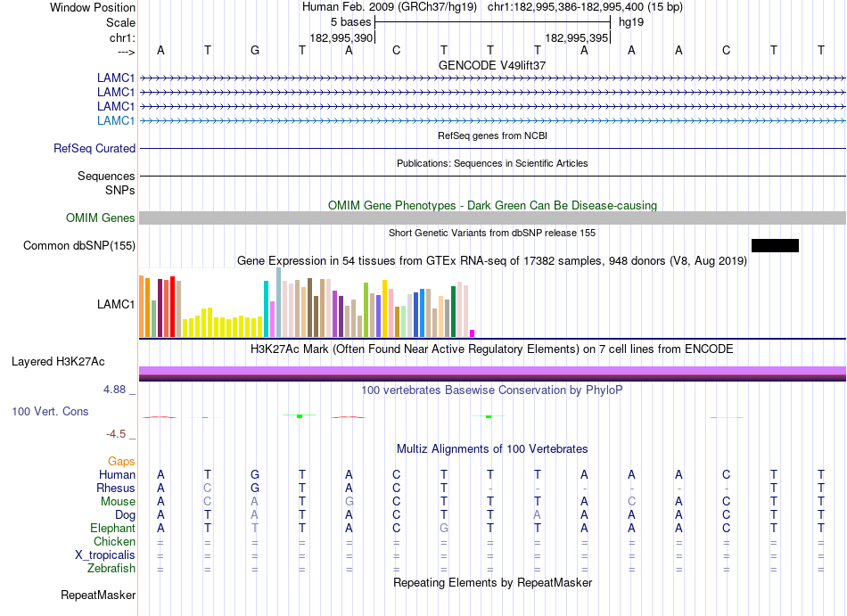
Task: Click the 182,995,390 coordinate marker
Action: pyautogui.click(x=341, y=37)
